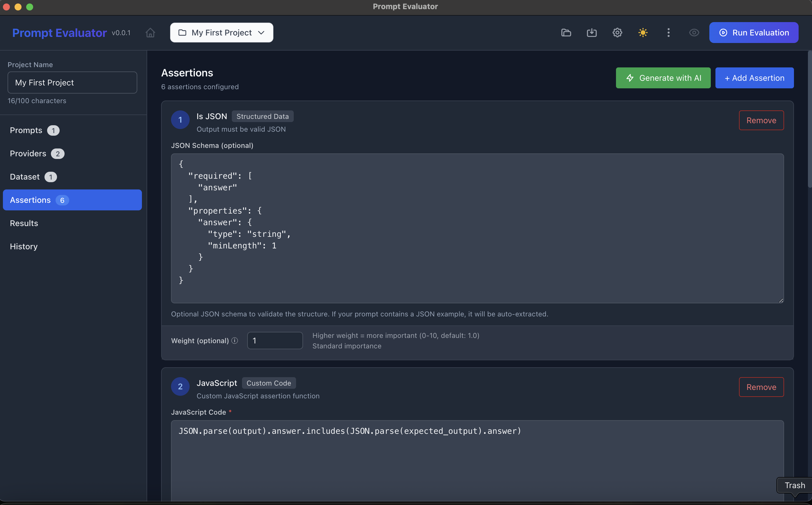The image size is (812, 505).
Task: Toggle preview mode with the eye icon
Action: click(694, 32)
